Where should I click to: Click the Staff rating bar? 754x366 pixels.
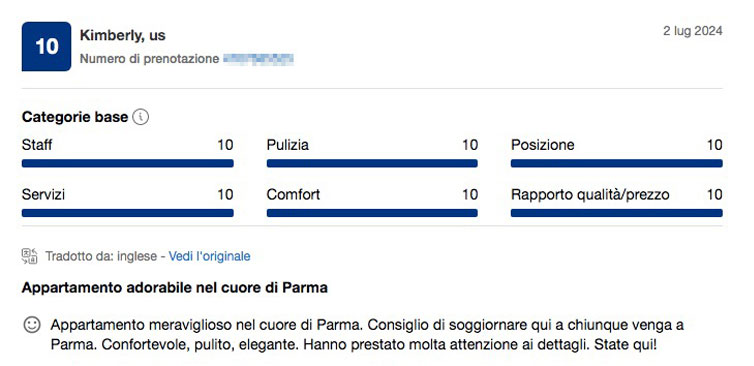(127, 164)
